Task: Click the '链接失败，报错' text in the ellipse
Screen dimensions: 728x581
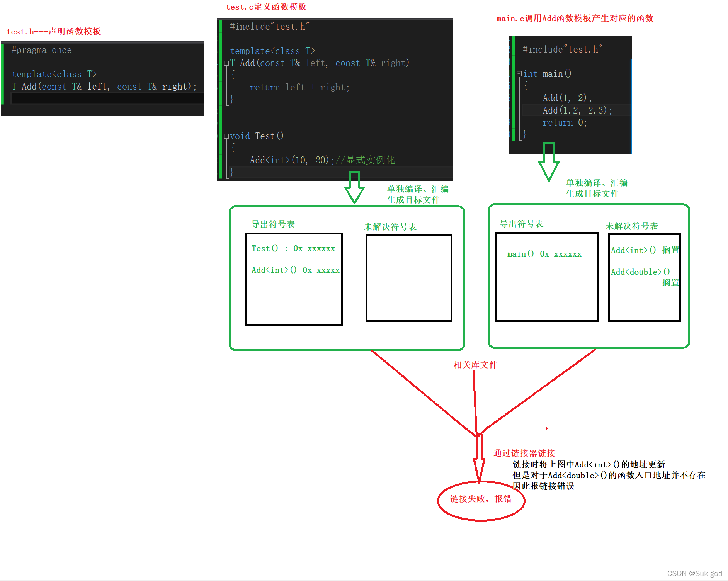Action: [x=481, y=499]
